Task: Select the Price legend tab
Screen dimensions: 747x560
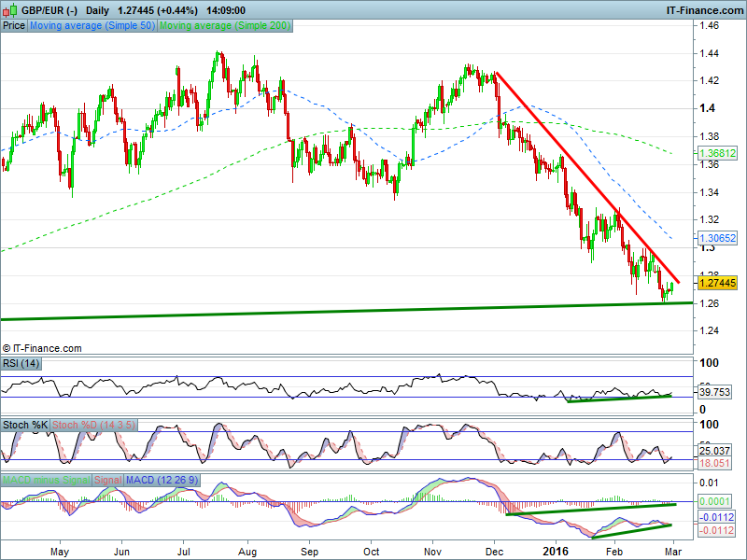Action: coord(14,26)
